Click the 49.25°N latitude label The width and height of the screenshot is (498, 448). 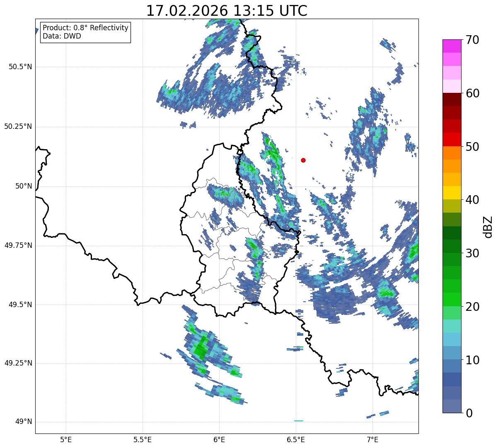18,363
